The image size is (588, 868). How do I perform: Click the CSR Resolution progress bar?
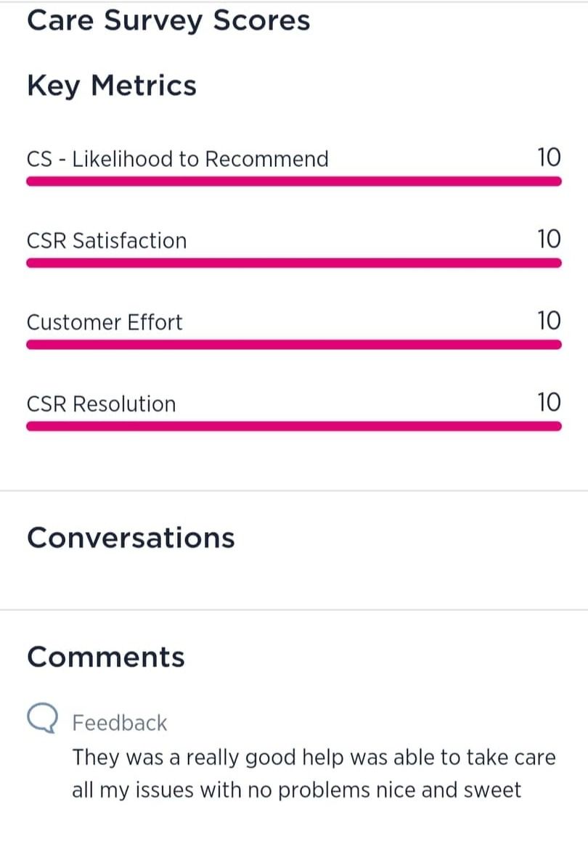pyautogui.click(x=294, y=426)
